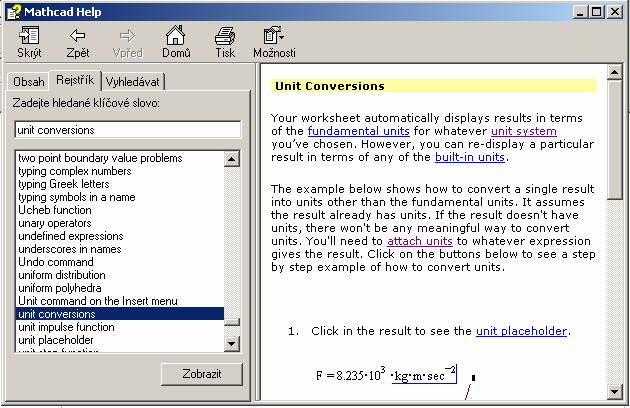Click the Unit Conversions heading
The width and height of the screenshot is (630, 408).
click(x=329, y=86)
